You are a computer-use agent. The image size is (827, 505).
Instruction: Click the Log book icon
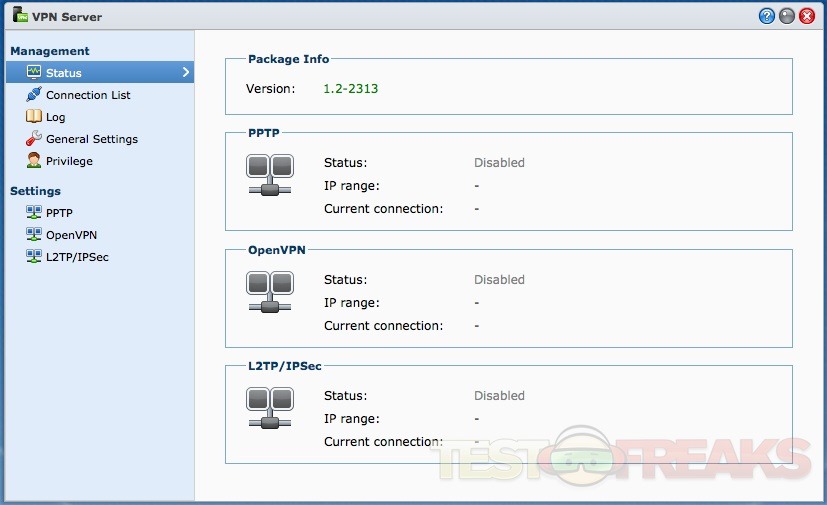pos(34,117)
